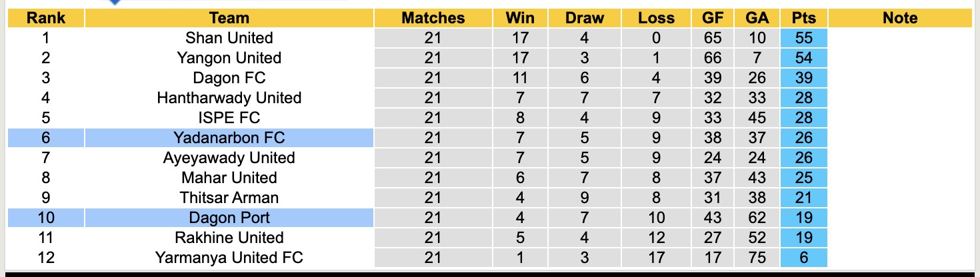The width and height of the screenshot is (980, 277).
Task: Select the GF column header
Action: click(x=713, y=18)
